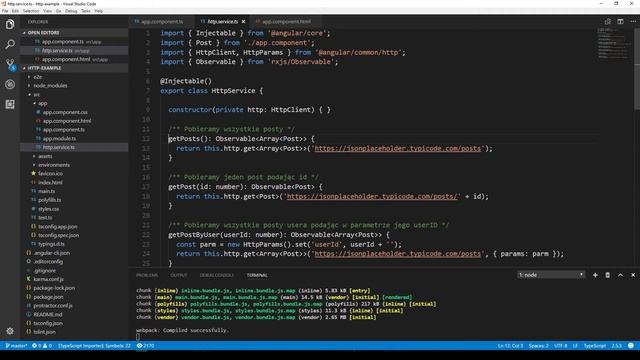This screenshot has height=360, width=640.
Task: Open the Debug view icon
Action: point(10,84)
